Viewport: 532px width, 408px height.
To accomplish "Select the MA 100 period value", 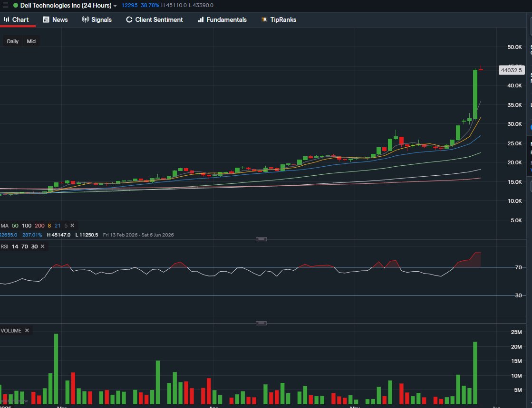I will click(x=27, y=226).
